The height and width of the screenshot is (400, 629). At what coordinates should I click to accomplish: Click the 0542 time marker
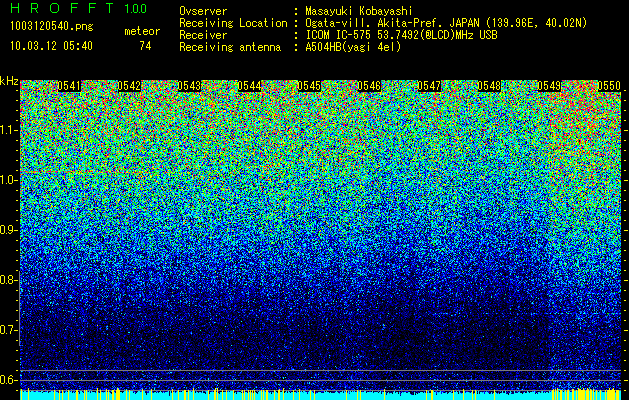[129, 86]
